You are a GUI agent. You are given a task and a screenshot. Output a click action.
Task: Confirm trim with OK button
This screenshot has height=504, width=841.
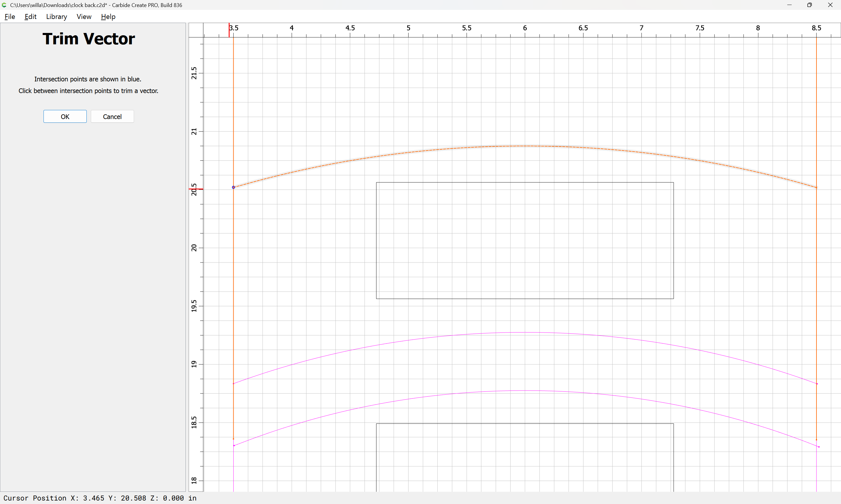point(65,116)
